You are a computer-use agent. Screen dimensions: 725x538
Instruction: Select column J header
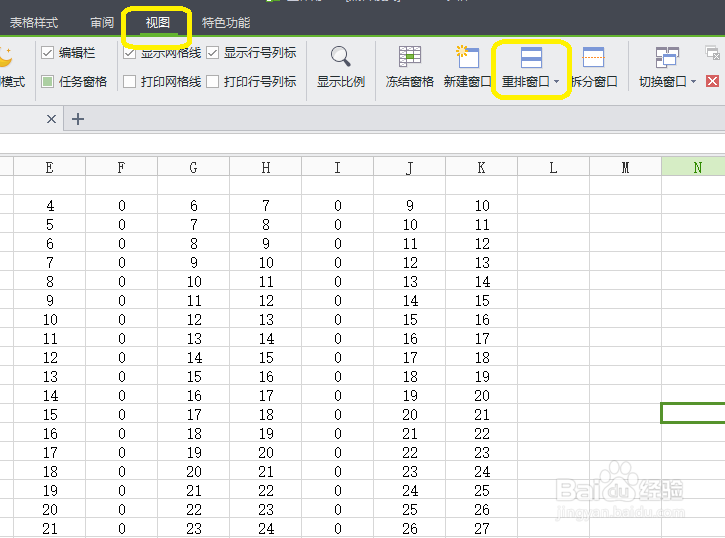coord(410,167)
